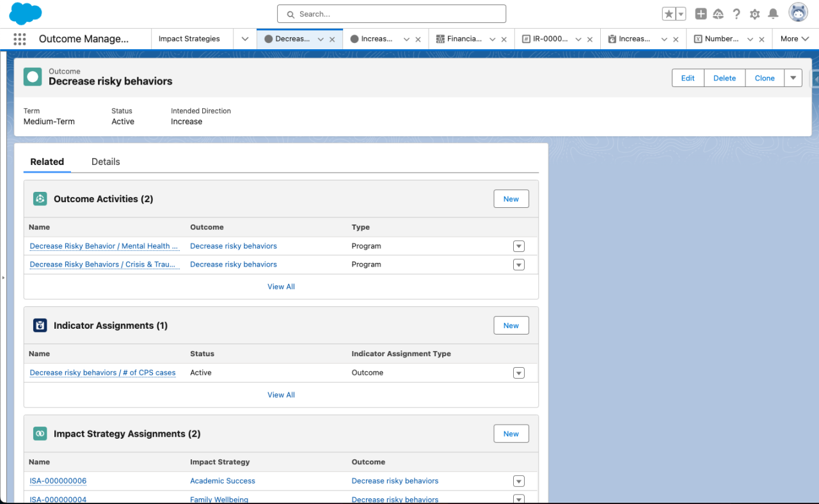
Task: Close the Number... workspace tab
Action: [x=761, y=39]
